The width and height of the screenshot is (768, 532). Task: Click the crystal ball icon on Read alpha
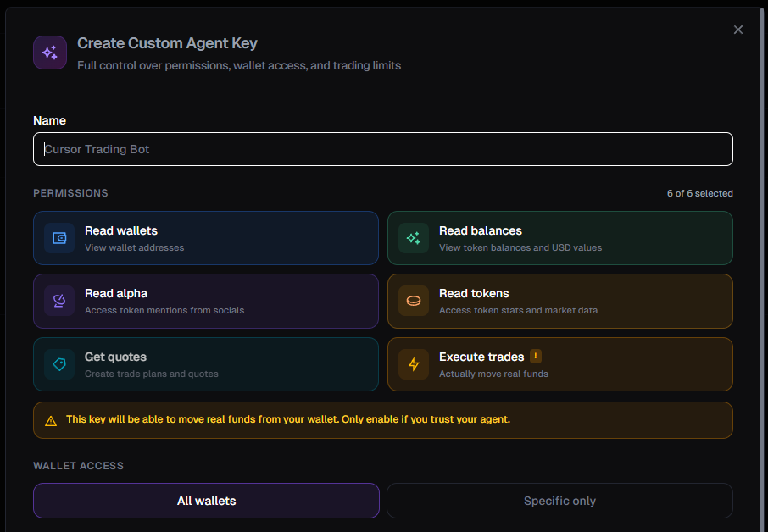coord(58,301)
